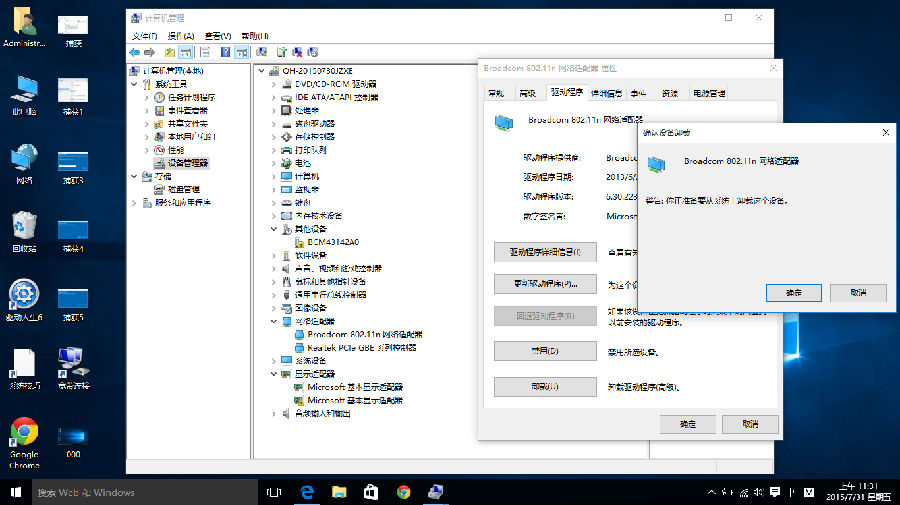
Task: Click the Uninstall (卸载) button in properties
Action: [x=545, y=387]
